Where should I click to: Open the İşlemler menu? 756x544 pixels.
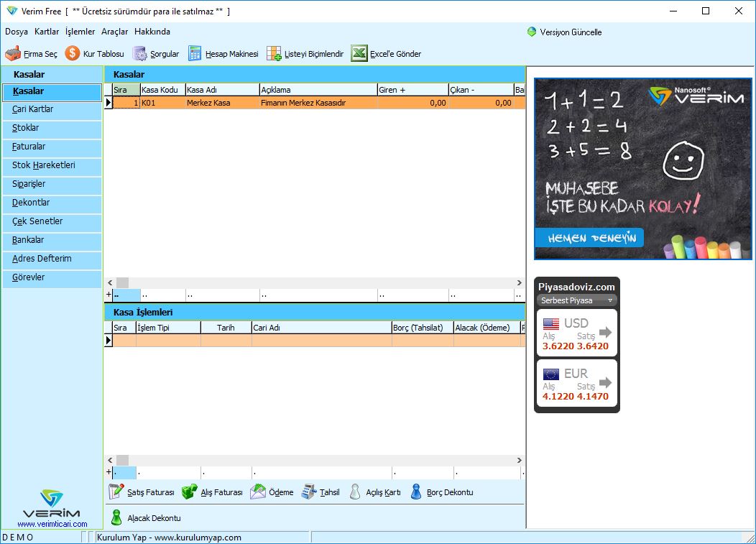point(80,32)
